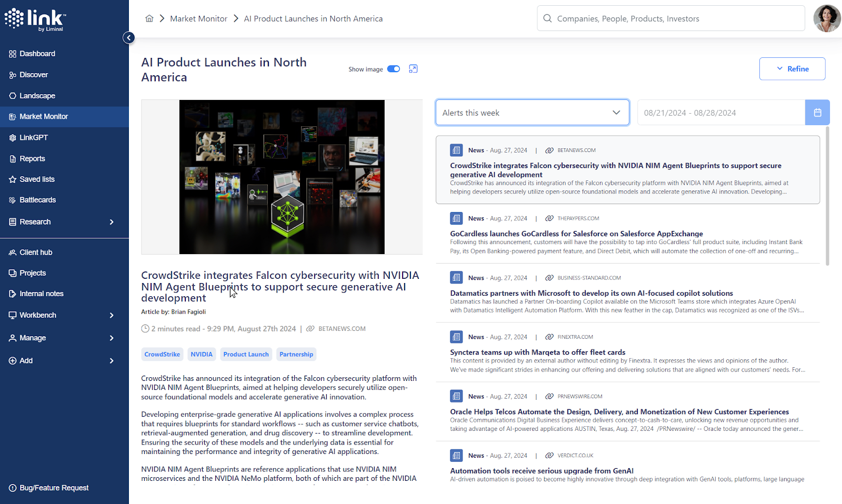The image size is (842, 504).
Task: Open the Bug/Feature Request link
Action: (48, 488)
